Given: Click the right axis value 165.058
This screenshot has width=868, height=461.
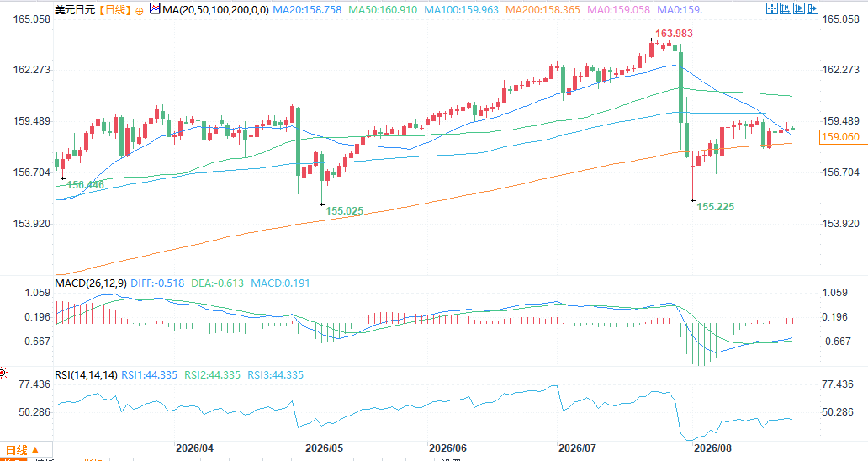Looking at the screenshot, I should (x=841, y=19).
